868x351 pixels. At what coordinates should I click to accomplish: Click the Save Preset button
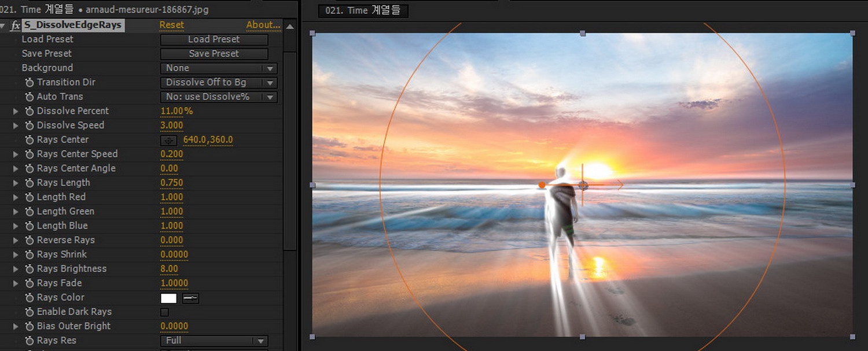214,54
